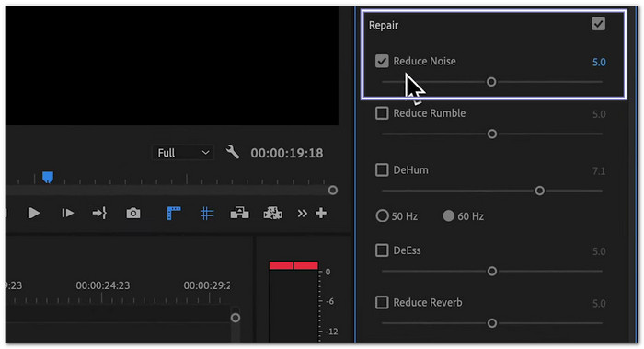
Task: Click the Extract button icon
Action: 272,213
